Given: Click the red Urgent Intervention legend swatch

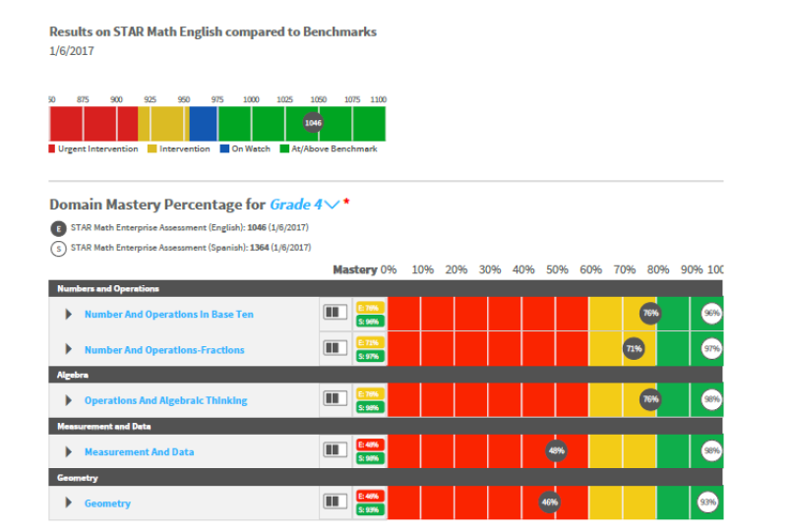Looking at the screenshot, I should click(51, 148).
